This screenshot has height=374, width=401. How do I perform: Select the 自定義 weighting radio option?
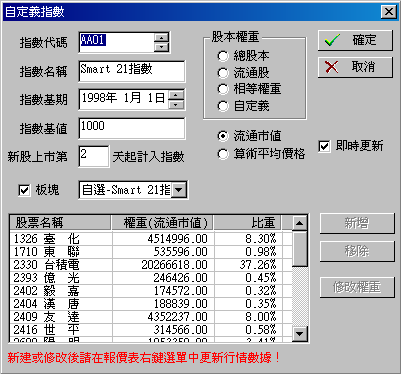pyautogui.click(x=223, y=106)
